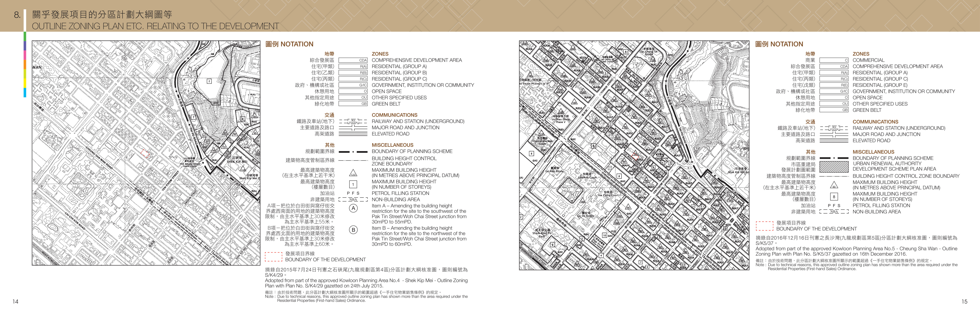Select the pink segment of the colour bar
This screenshot has width=980, height=316.
click(25, 55)
